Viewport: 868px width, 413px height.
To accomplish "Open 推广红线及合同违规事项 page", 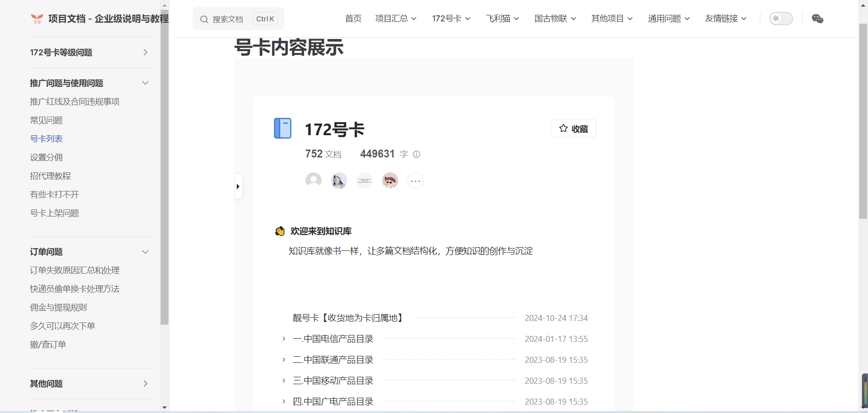I will 75,102.
